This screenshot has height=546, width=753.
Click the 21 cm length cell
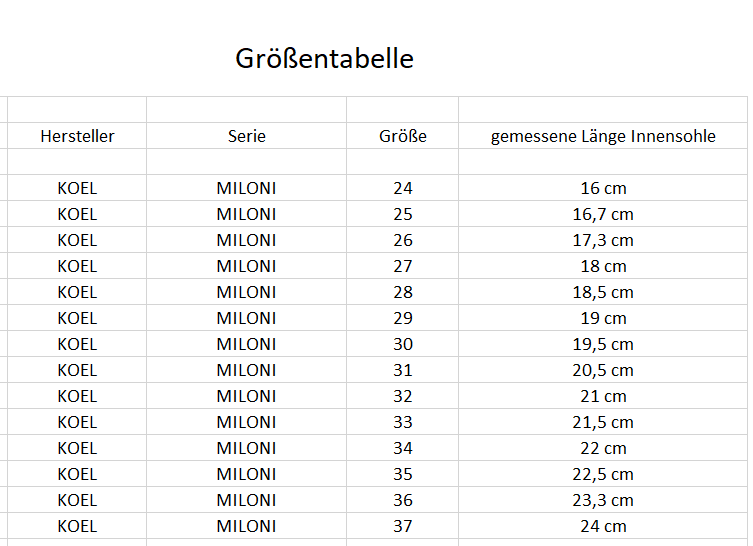pyautogui.click(x=603, y=396)
